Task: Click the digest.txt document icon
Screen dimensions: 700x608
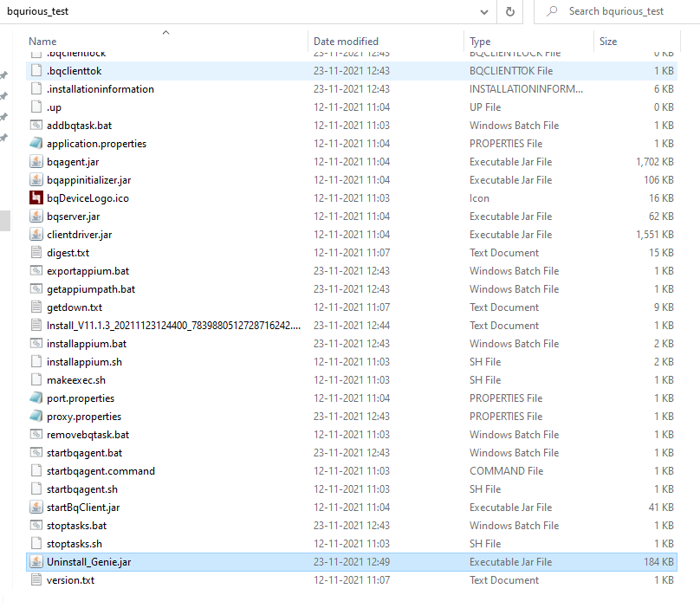Action: click(x=36, y=253)
